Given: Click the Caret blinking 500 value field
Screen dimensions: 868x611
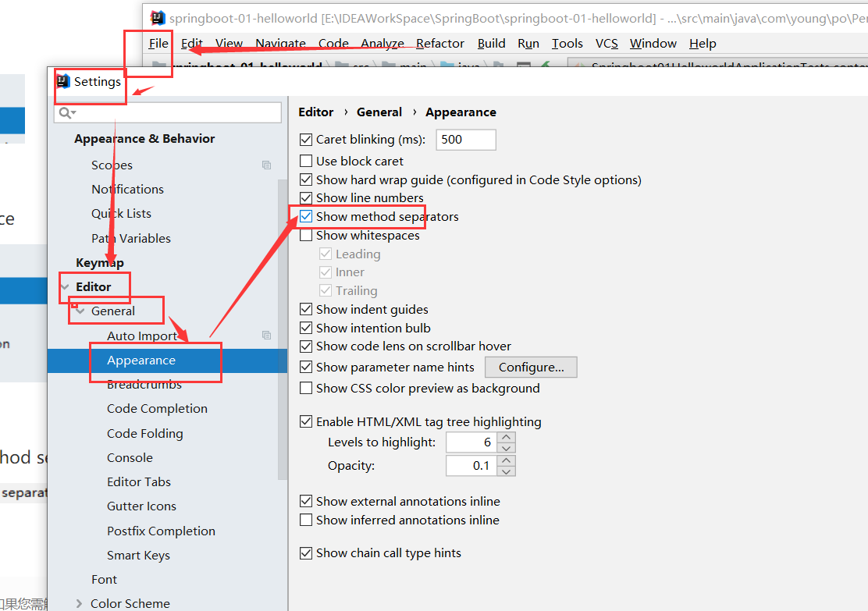Looking at the screenshot, I should pos(466,140).
